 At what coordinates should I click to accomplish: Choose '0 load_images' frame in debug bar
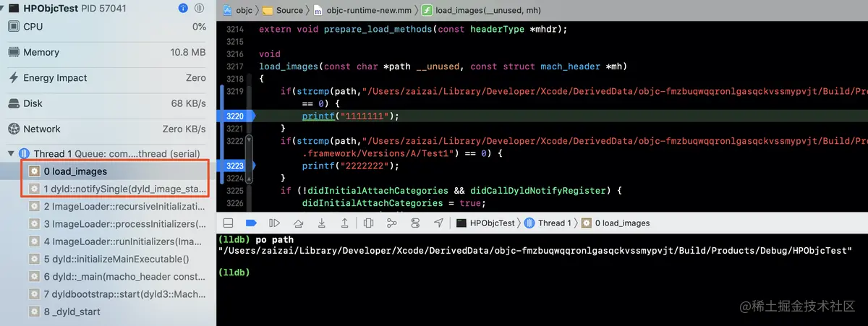[615, 223]
